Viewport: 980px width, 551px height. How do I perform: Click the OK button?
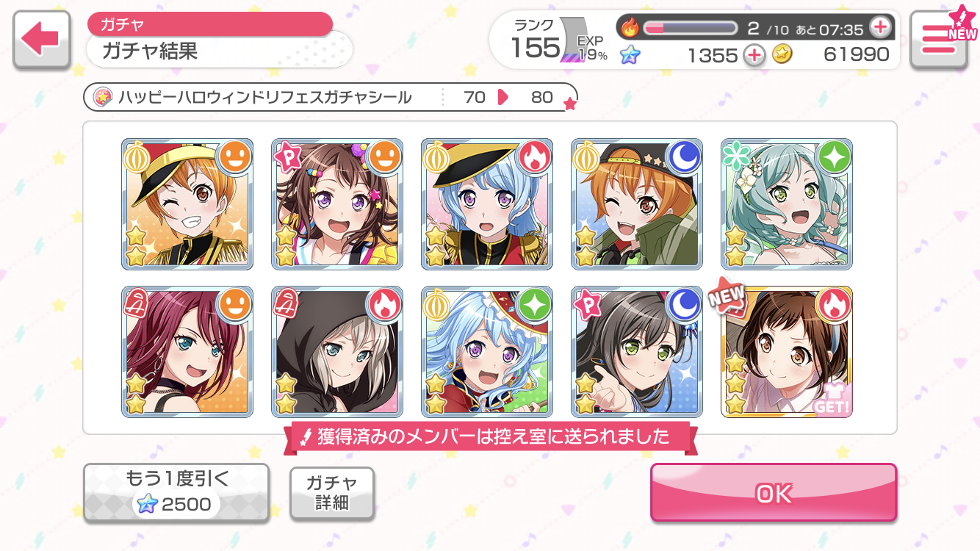coord(774,493)
